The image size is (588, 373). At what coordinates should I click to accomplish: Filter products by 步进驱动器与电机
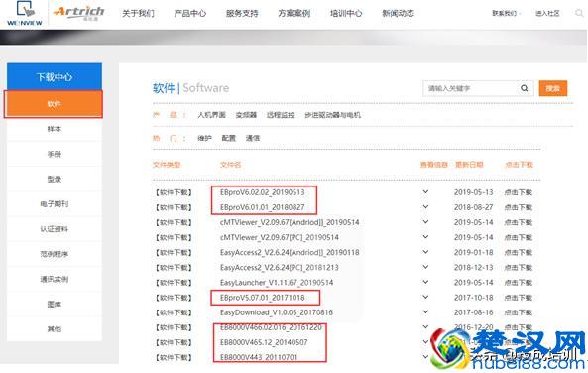pyautogui.click(x=332, y=115)
